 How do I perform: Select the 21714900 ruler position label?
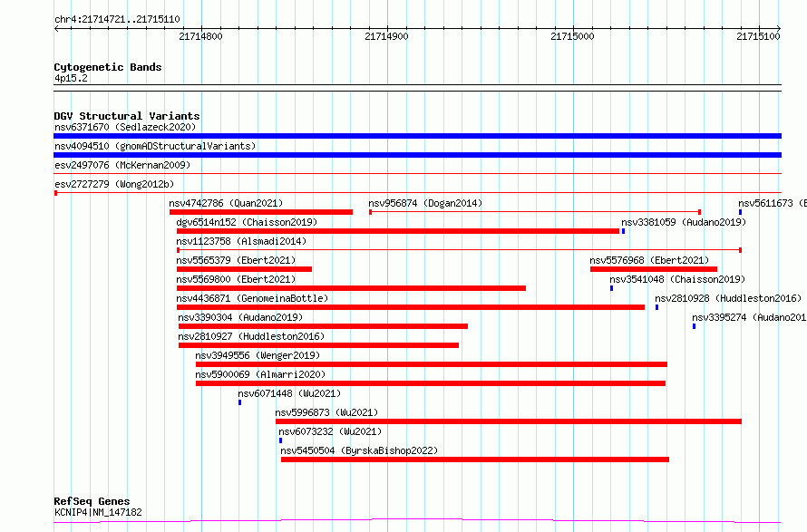(x=386, y=36)
